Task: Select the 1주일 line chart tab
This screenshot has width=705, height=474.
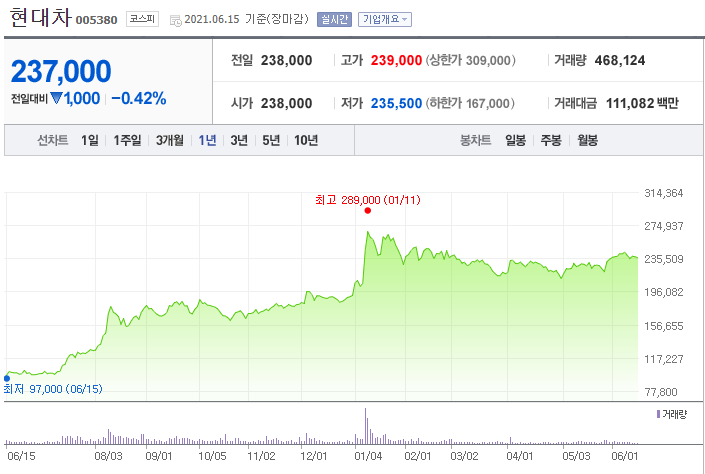Action: pyautogui.click(x=127, y=140)
